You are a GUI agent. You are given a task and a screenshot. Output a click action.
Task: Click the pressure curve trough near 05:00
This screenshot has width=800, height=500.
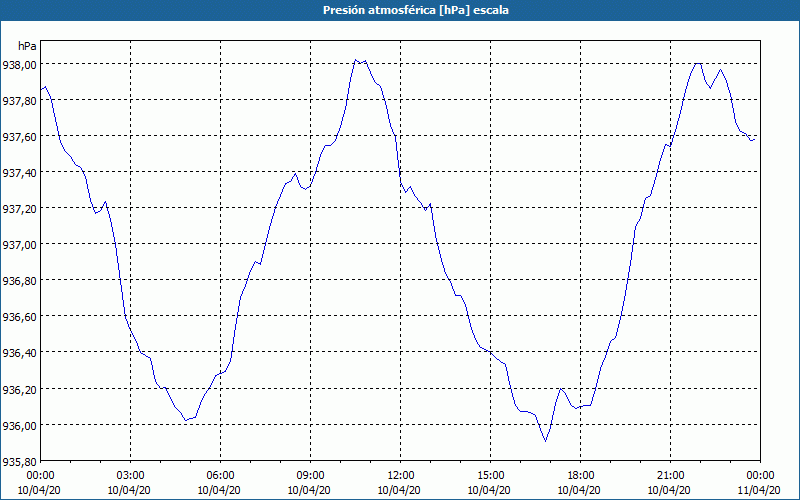click(x=185, y=420)
